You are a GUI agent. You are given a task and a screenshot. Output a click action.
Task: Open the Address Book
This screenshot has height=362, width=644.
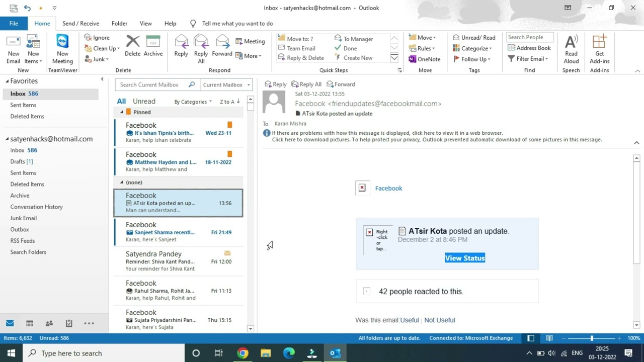pos(529,48)
